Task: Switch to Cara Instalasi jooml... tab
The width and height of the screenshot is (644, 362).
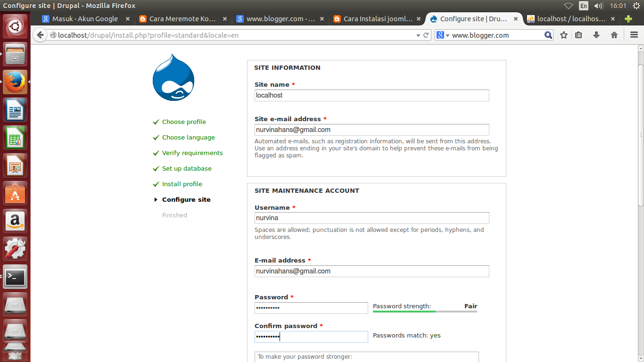Action: pyautogui.click(x=378, y=19)
